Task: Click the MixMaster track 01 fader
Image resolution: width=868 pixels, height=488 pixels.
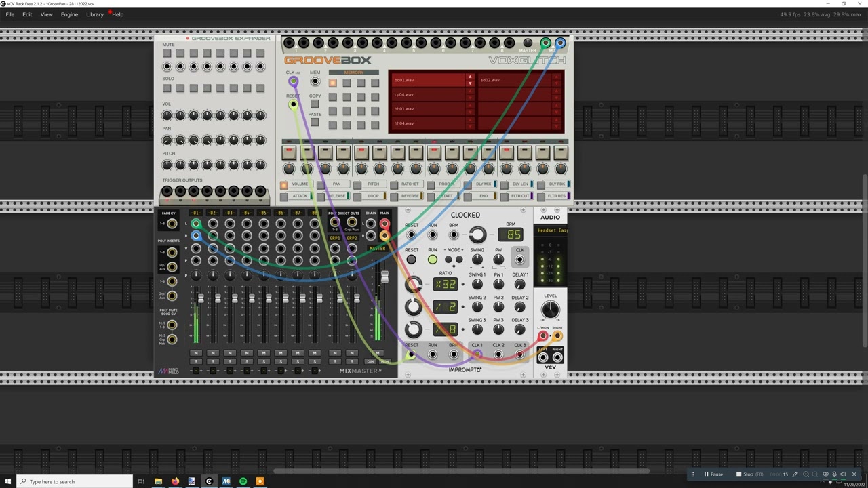Action: (201, 298)
